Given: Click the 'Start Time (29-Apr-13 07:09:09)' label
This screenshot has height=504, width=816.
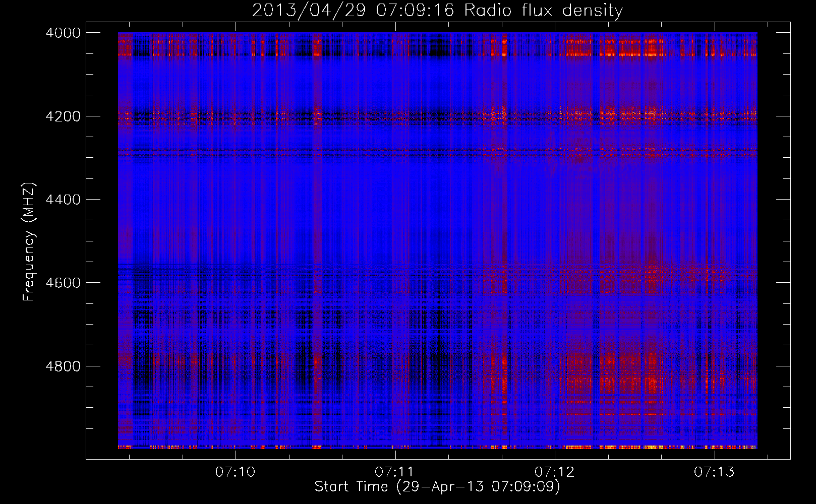Looking at the screenshot, I should [437, 487].
